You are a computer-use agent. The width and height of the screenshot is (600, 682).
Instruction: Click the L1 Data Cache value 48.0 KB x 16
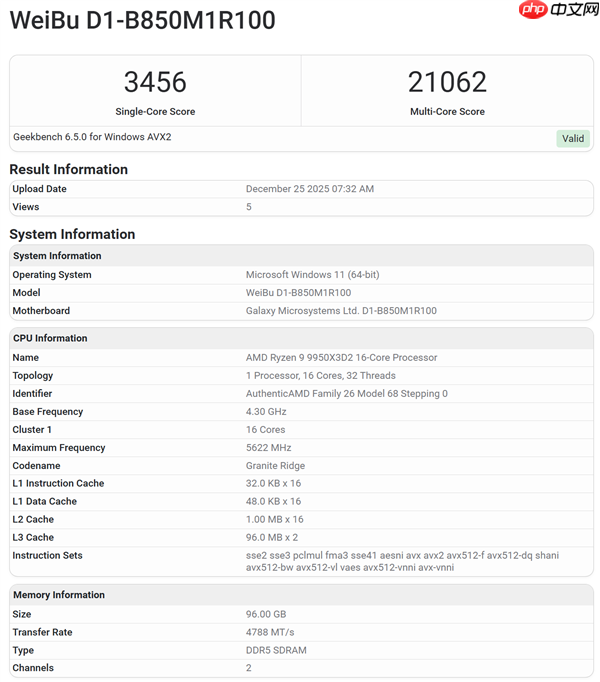(x=273, y=501)
